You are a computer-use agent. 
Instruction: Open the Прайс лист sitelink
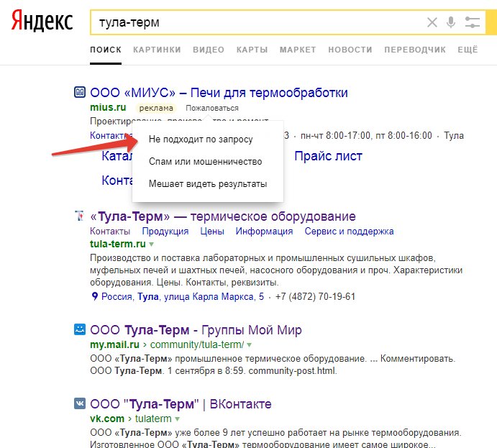coord(328,156)
